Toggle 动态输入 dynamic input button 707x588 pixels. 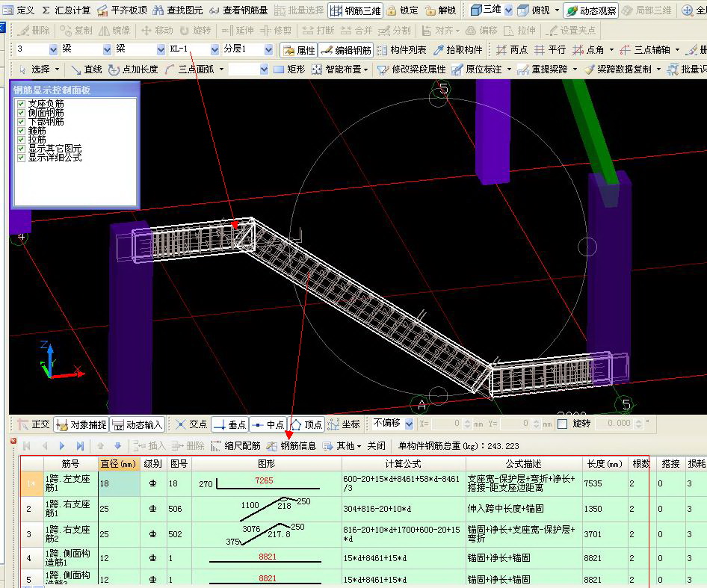(137, 424)
